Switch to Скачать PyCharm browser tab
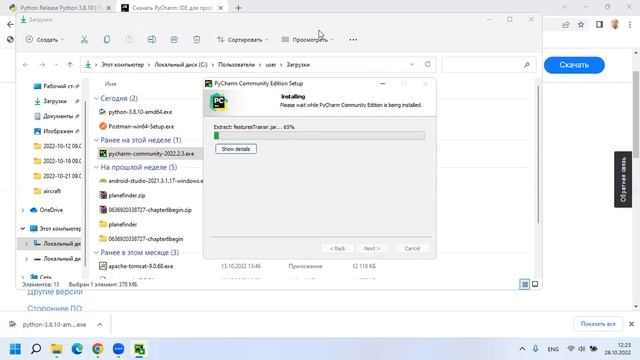640x360 pixels. click(x=173, y=8)
